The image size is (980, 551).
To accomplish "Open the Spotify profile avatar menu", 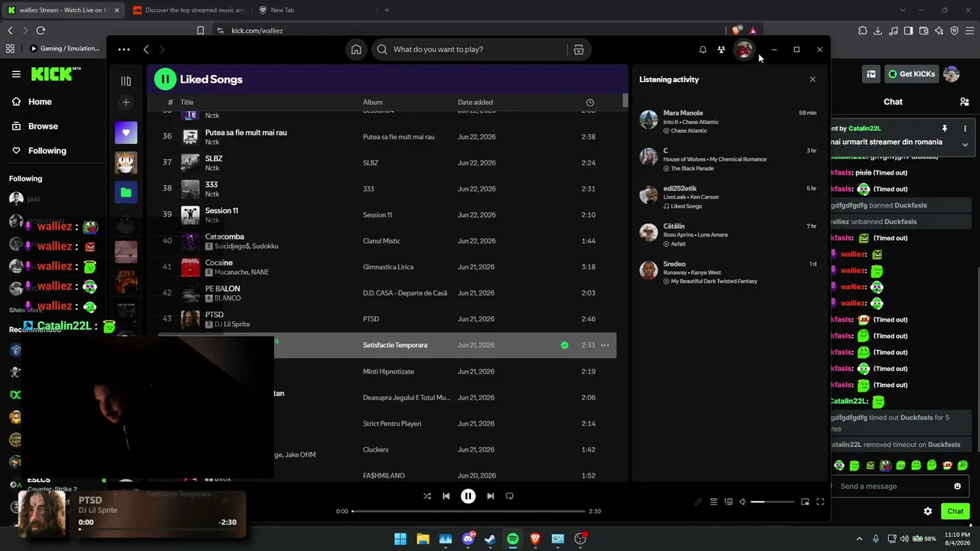I will tap(743, 50).
